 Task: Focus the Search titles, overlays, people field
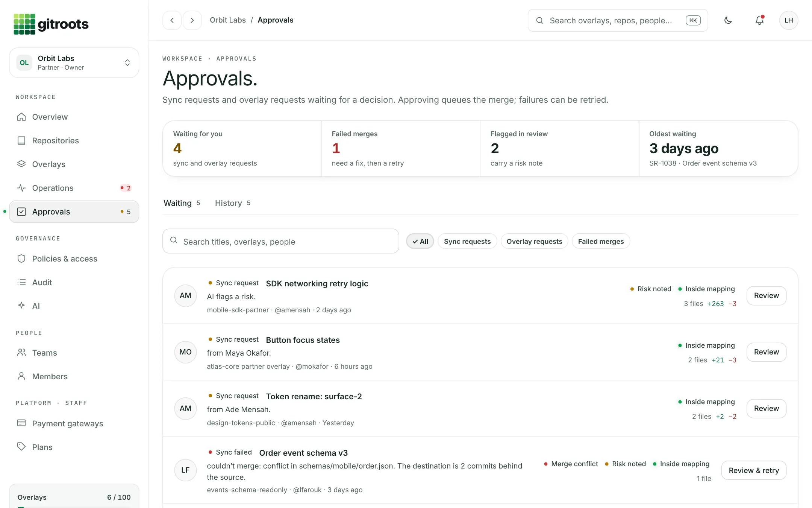(280, 242)
